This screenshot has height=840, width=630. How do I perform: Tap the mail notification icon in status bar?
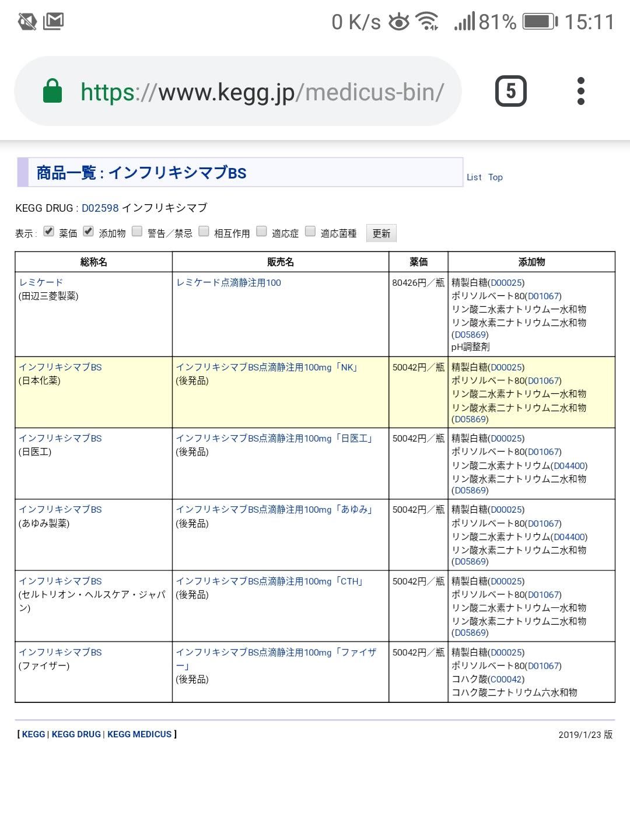click(53, 22)
